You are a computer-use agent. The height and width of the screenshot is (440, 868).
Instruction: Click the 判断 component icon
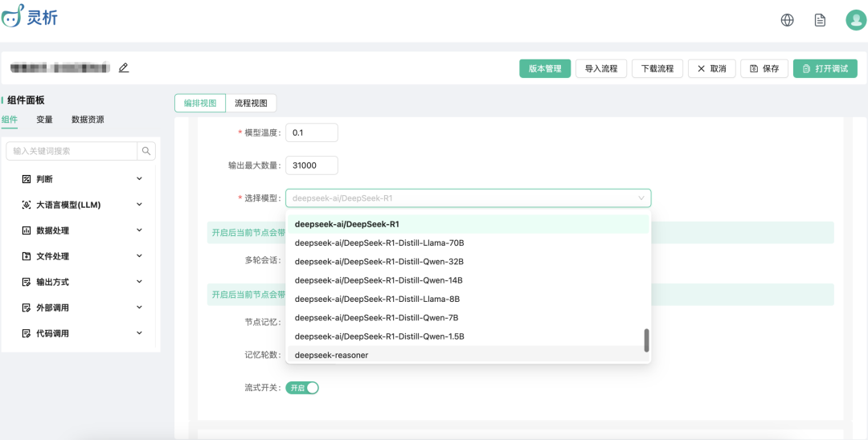coord(26,179)
